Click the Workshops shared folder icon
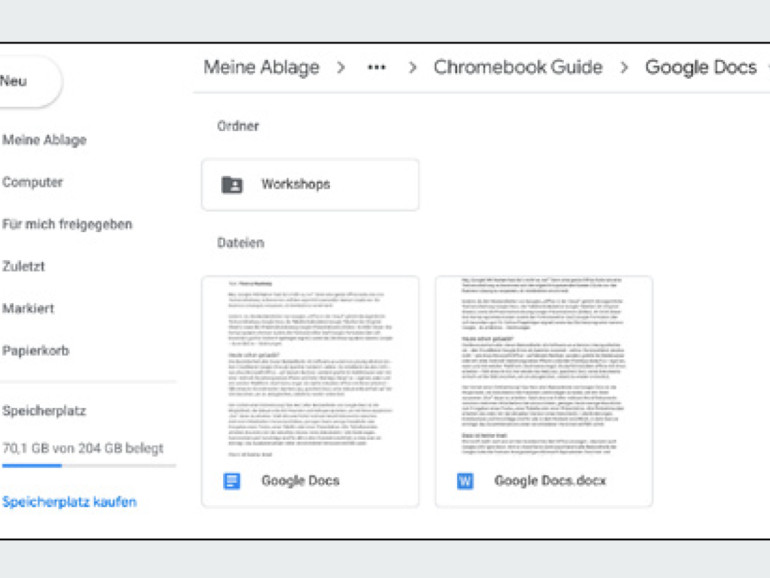 point(232,185)
